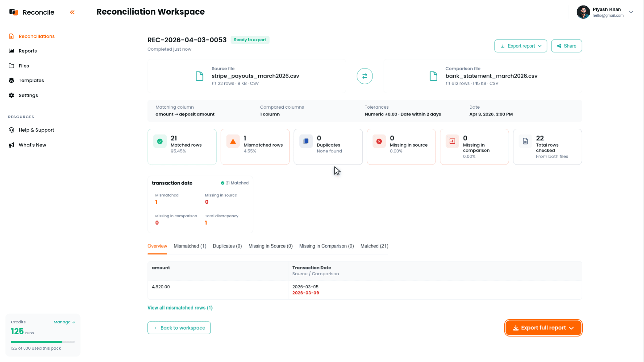Click the bank_statement_march2026.csv file name

pos(491,76)
